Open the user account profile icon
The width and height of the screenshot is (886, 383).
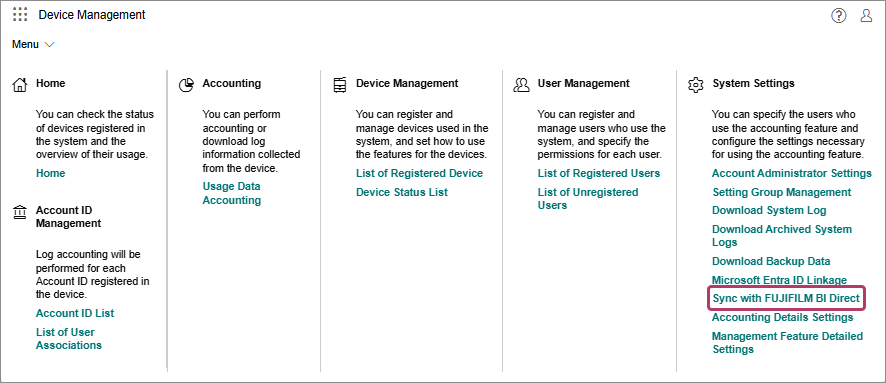point(866,16)
